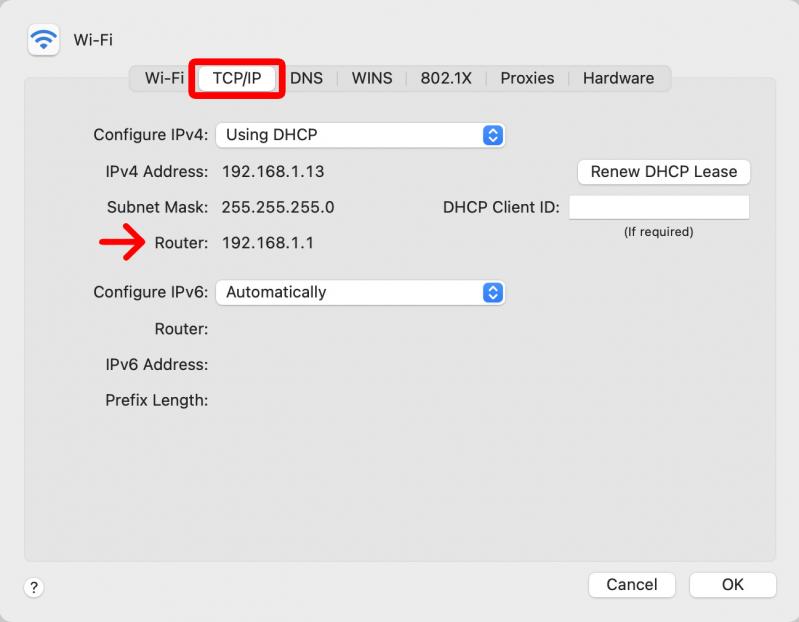Switch to the TCP/IP tab
This screenshot has width=799, height=622.
coord(237,78)
